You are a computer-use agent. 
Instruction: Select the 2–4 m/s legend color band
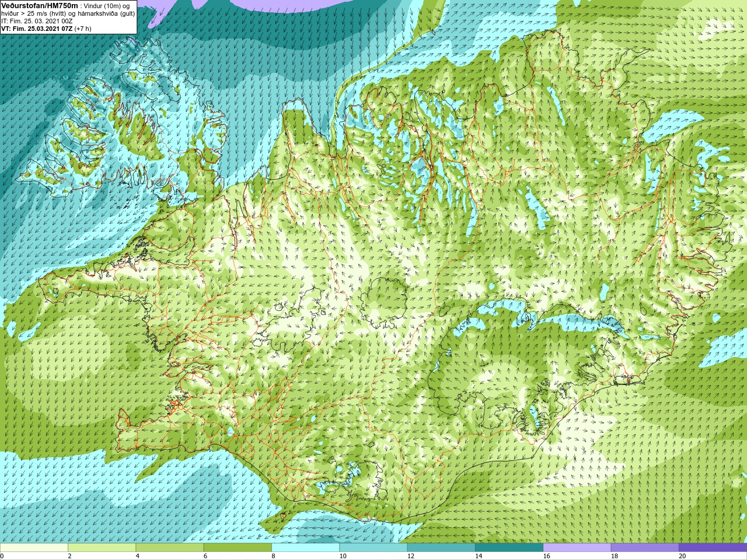click(102, 548)
